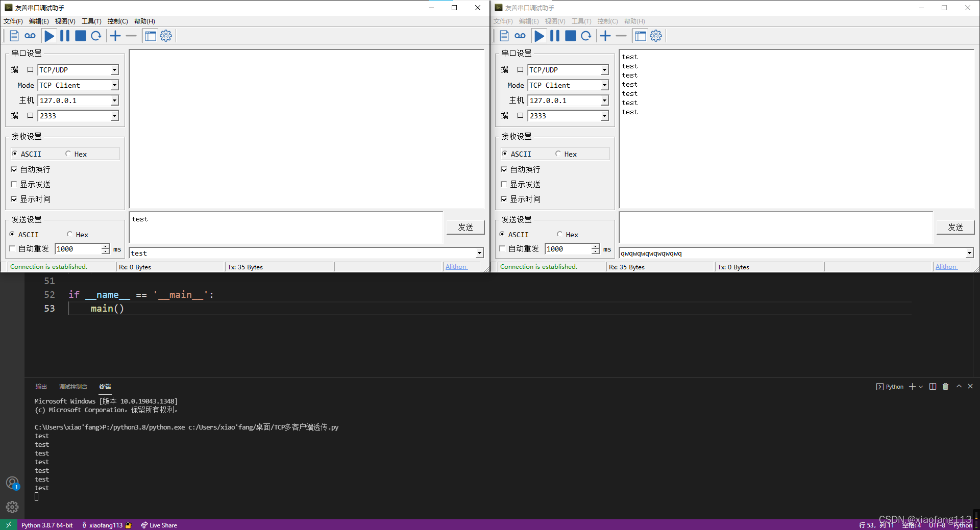This screenshot has width=980, height=530.
Task: Toggle 显示时间 checkbox in left window
Action: click(14, 199)
